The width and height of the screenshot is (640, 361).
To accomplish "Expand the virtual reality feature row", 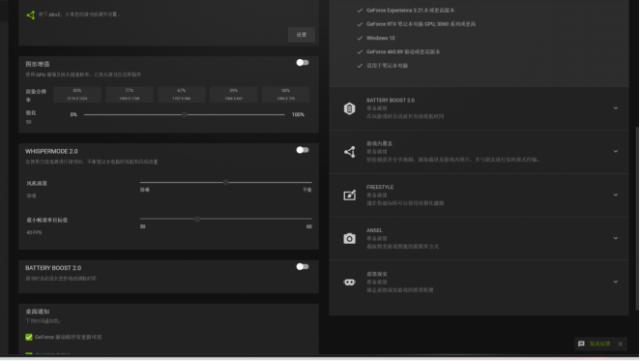I will coord(616,282).
